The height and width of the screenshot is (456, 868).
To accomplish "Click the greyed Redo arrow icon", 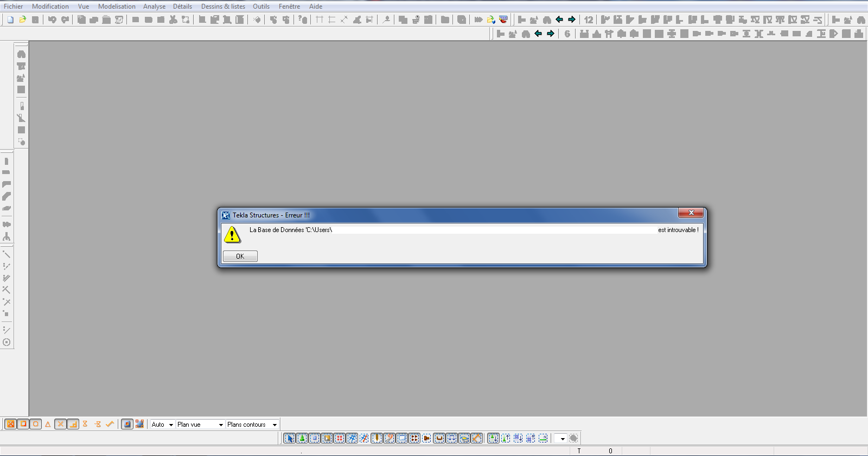I will coord(65,20).
